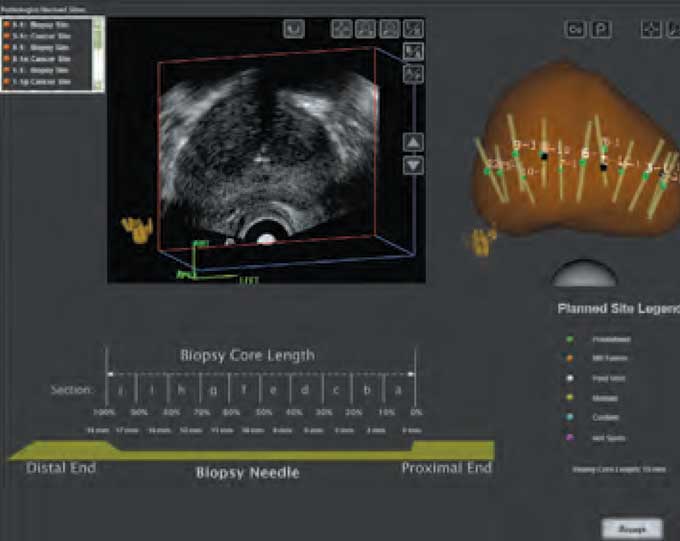Click the scrollbar of the sites list
Screen dimensions: 680x541
click(x=98, y=55)
